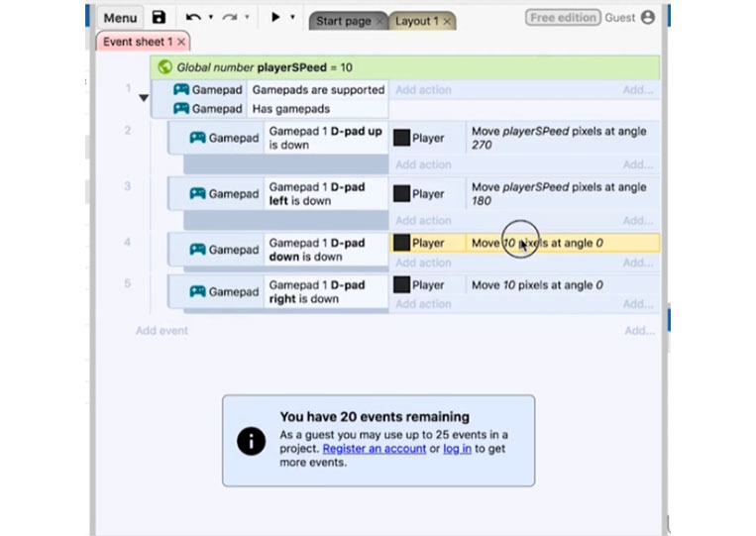756x536 pixels.
Task: Click the Free edition badge
Action: (x=563, y=18)
